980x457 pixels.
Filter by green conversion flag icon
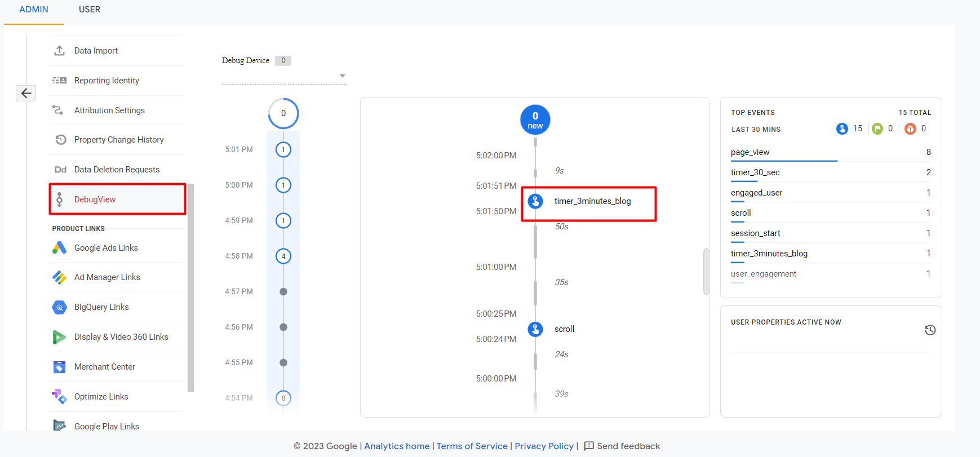877,129
